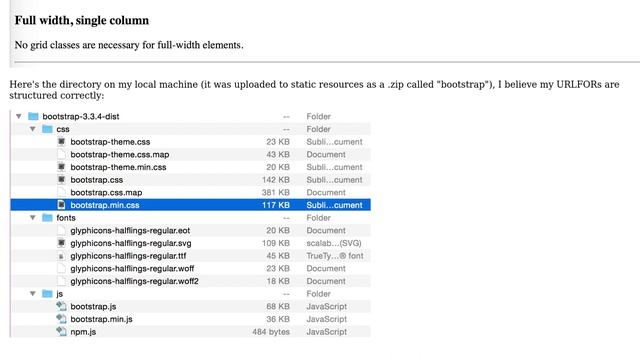The image size is (640, 360).
Task: Click the fonts folder icon
Action: (47, 218)
